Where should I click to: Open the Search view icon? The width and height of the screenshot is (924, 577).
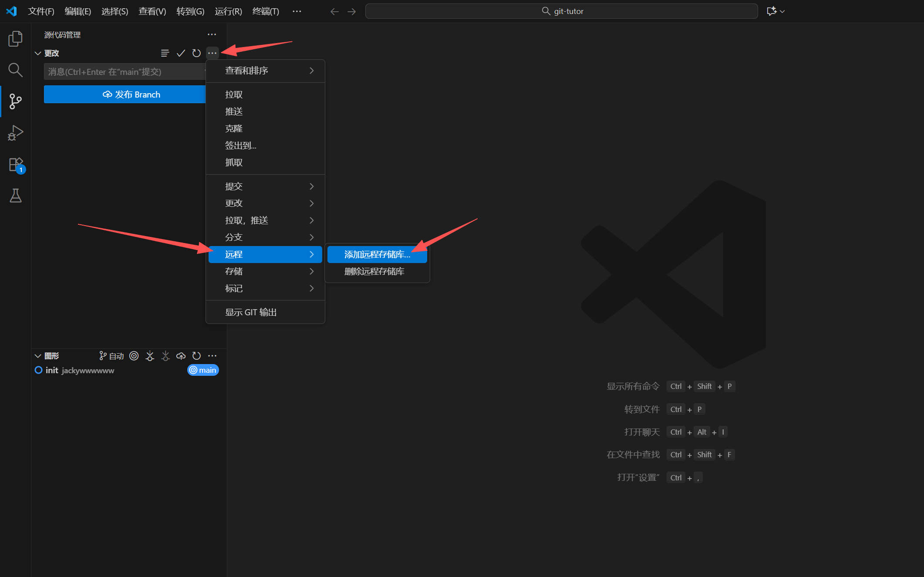15,70
